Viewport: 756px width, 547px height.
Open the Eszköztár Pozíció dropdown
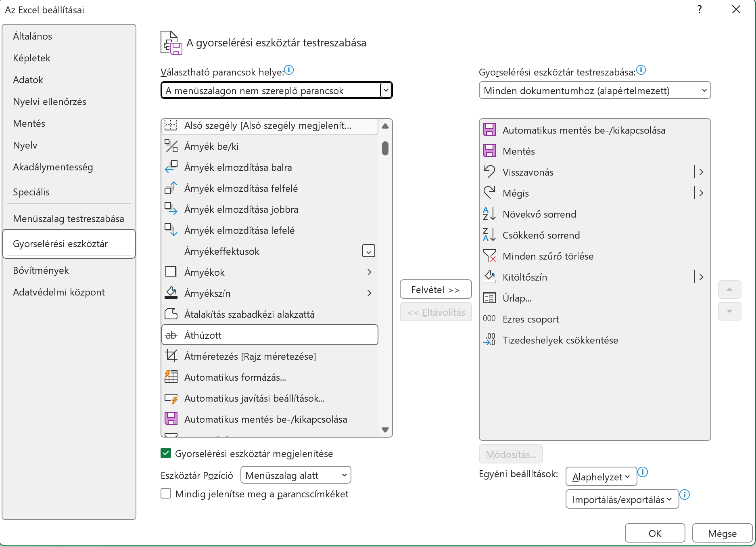[x=296, y=475]
